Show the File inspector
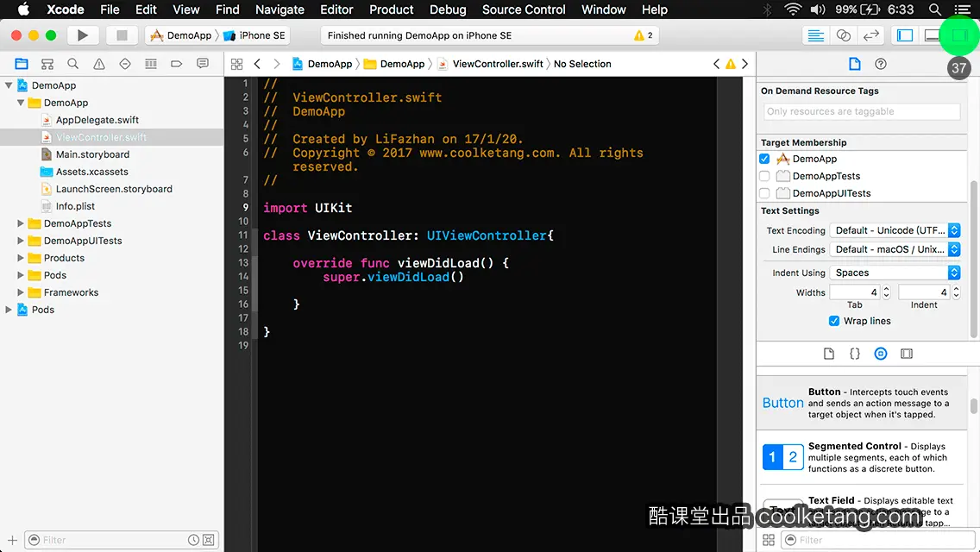The height and width of the screenshot is (552, 980). pyautogui.click(x=854, y=64)
